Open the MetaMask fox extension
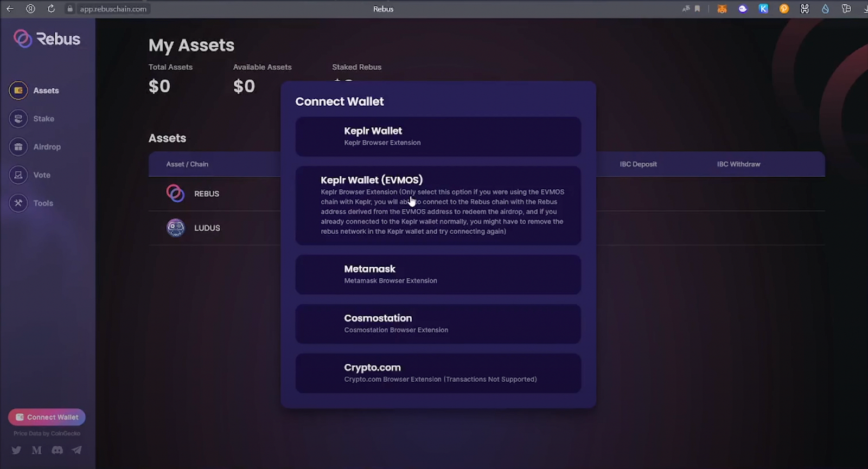This screenshot has height=469, width=868. pyautogui.click(x=722, y=9)
